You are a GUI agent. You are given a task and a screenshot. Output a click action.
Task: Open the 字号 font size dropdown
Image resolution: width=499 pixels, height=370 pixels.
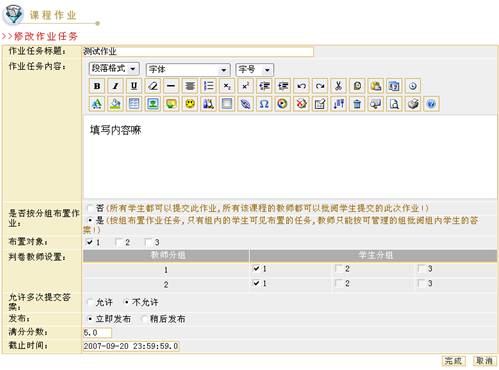click(255, 70)
